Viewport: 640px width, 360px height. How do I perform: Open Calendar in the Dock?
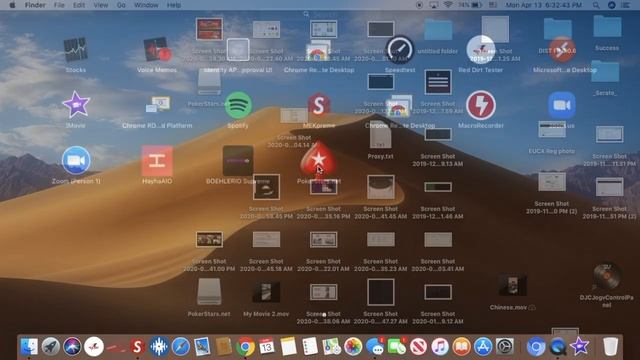(x=267, y=347)
